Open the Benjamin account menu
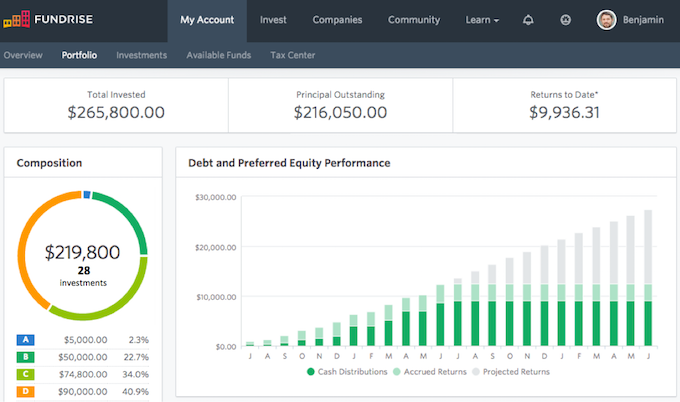The height and width of the screenshot is (402, 680). tap(644, 20)
